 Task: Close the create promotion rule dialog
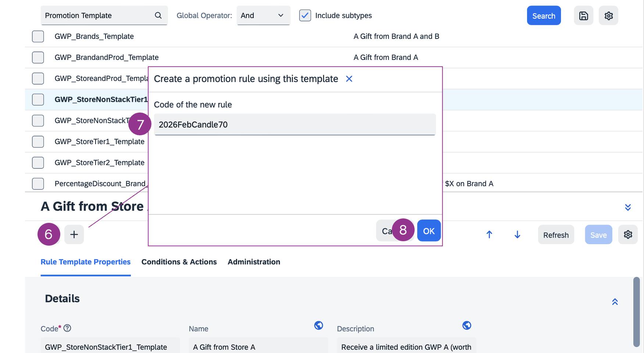point(349,79)
